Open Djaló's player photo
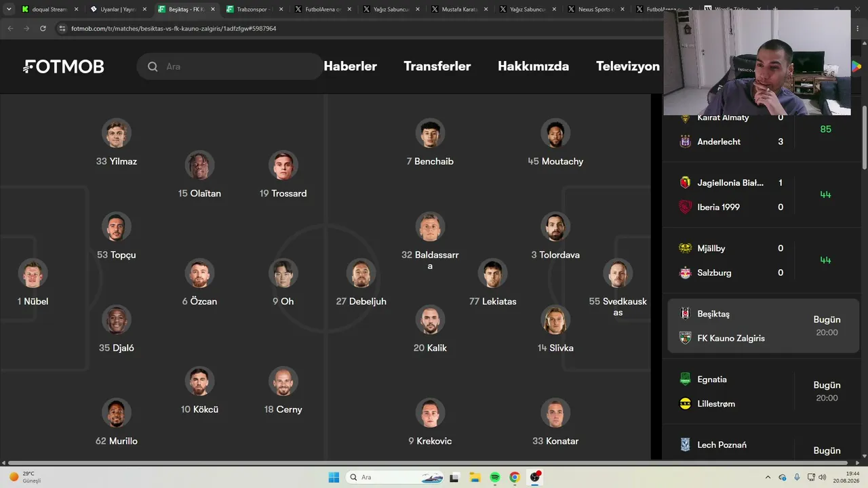This screenshot has height=488, width=868. click(x=117, y=320)
